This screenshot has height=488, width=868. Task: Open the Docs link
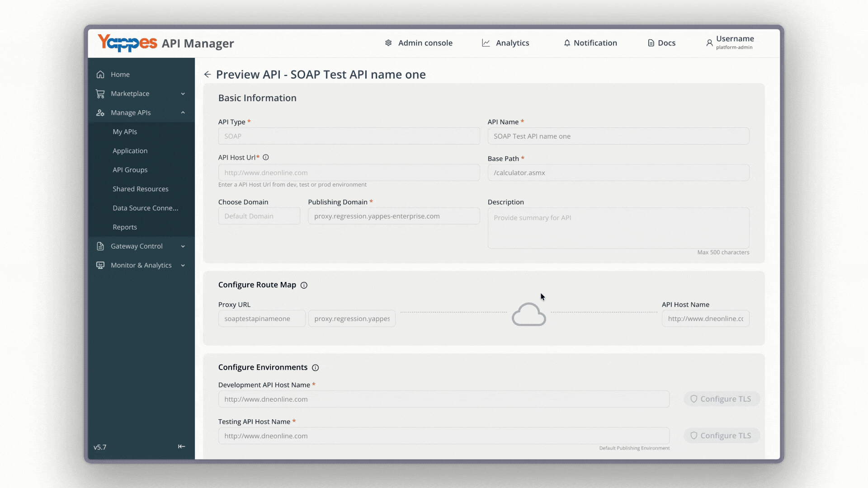[x=661, y=43]
